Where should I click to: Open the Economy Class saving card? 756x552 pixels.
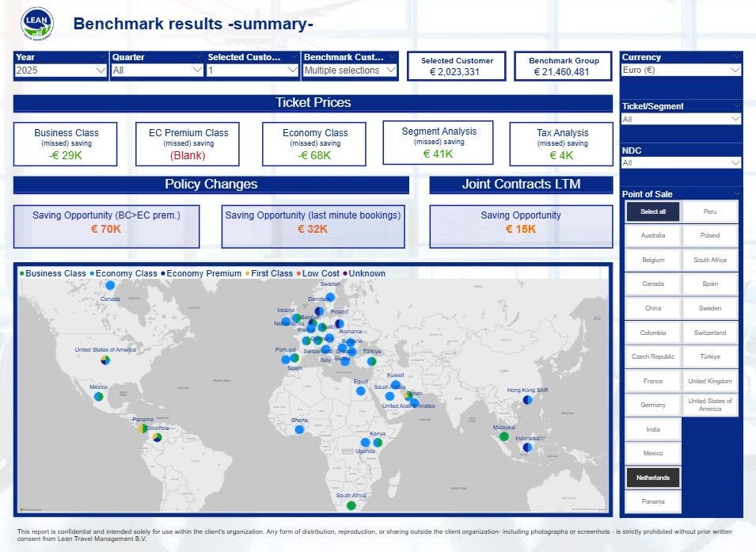click(x=314, y=144)
